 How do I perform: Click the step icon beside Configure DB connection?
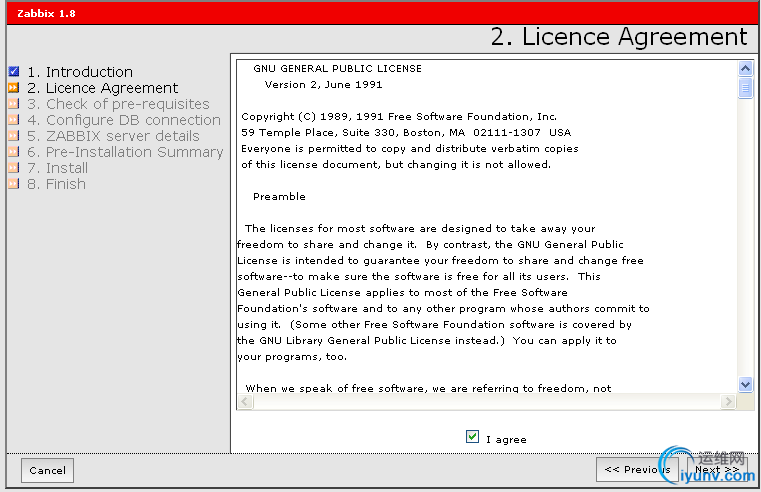coord(14,120)
